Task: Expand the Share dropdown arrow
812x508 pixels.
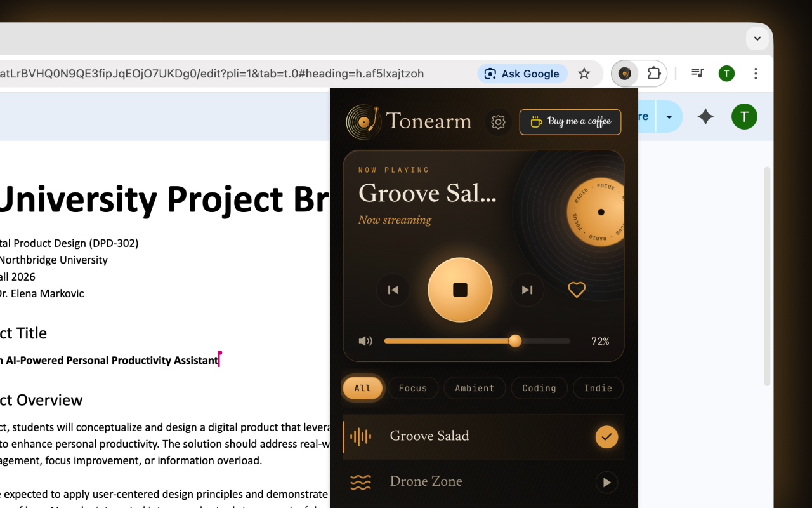Action: coord(669,117)
